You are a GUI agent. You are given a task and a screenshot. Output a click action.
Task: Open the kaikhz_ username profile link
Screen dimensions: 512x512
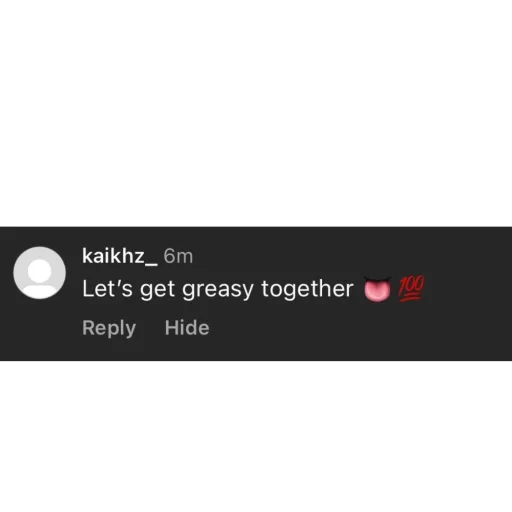(119, 256)
